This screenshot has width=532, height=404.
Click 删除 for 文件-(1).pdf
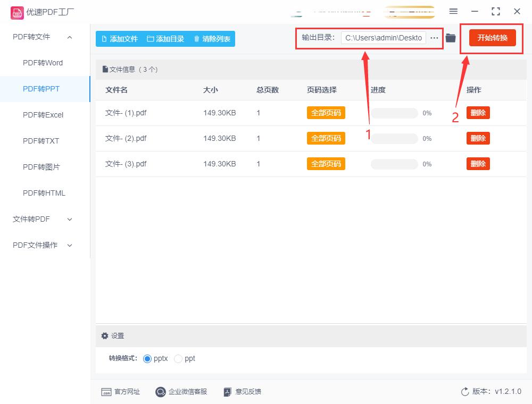[x=478, y=113]
